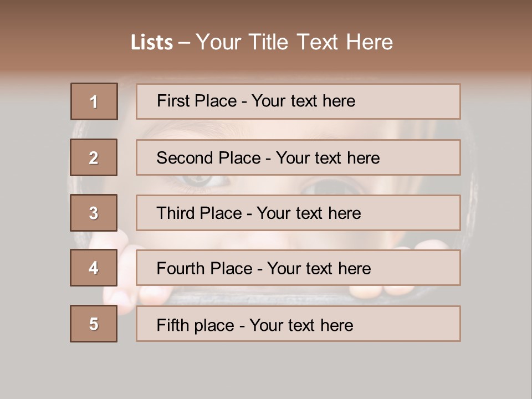Viewport: 532px width, 399px height.
Task: Click Your Title Text Here in title
Action: (294, 42)
